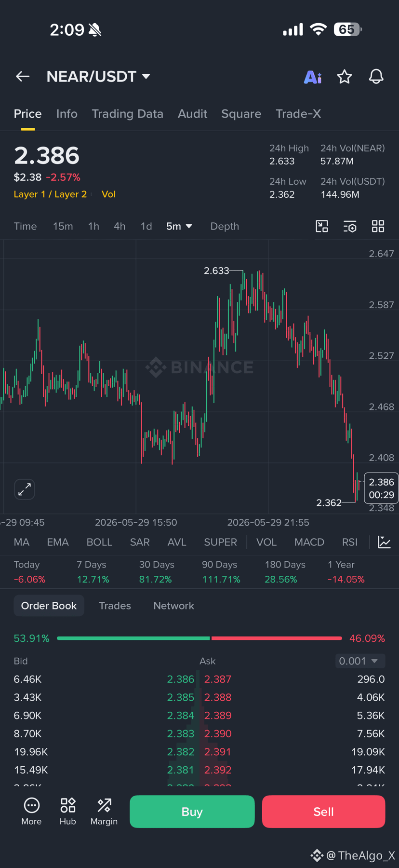Open the Margin trading icon
The height and width of the screenshot is (868, 399).
coord(104,812)
